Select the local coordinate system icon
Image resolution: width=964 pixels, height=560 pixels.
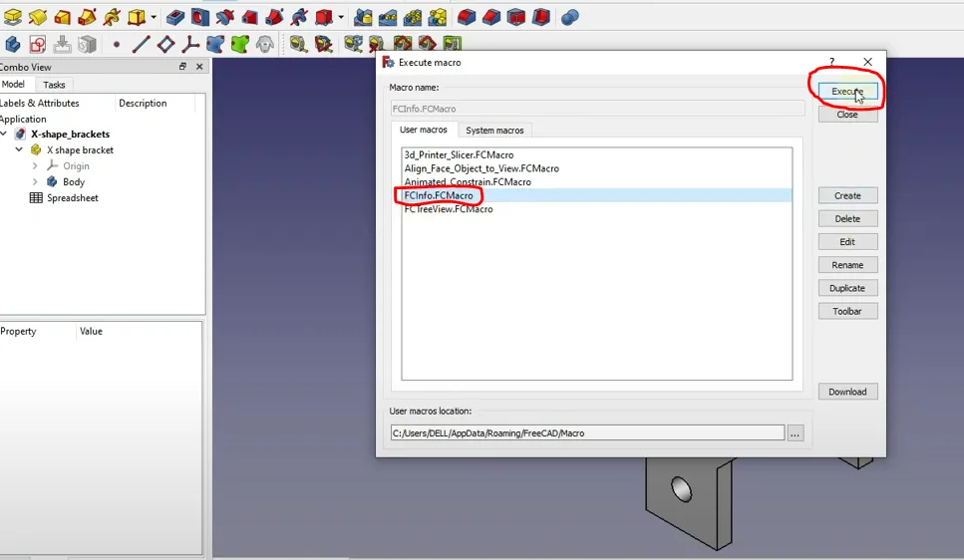[190, 44]
